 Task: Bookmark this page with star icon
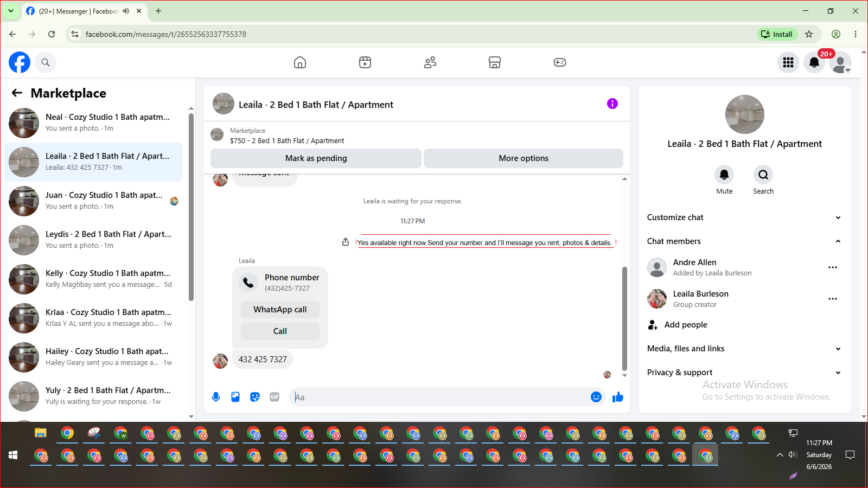809,34
